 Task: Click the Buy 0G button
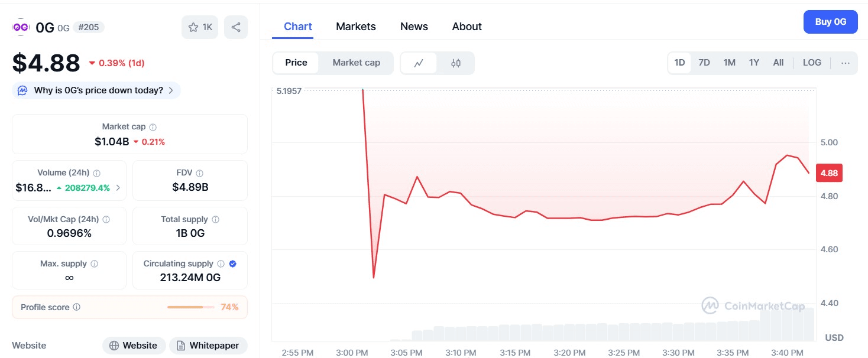(830, 22)
